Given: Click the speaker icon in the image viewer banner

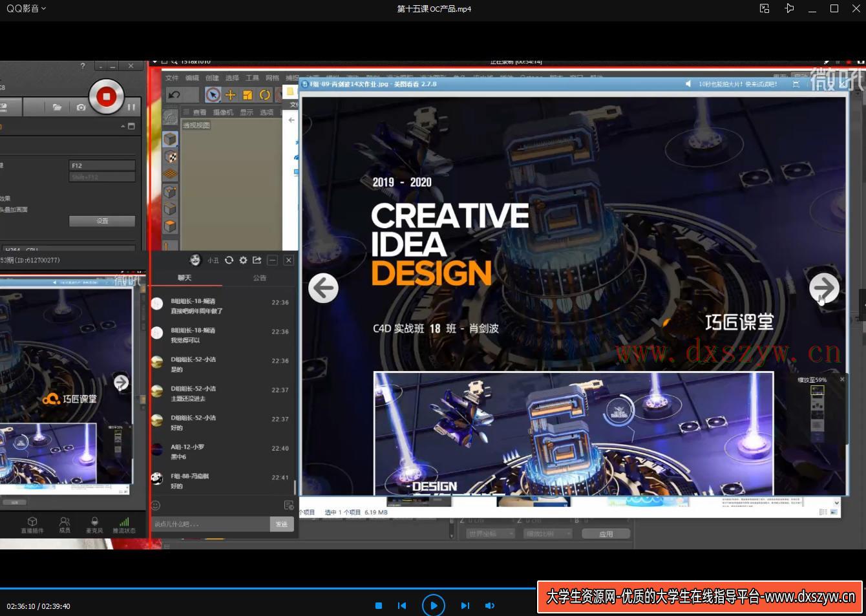Looking at the screenshot, I should tap(688, 84).
